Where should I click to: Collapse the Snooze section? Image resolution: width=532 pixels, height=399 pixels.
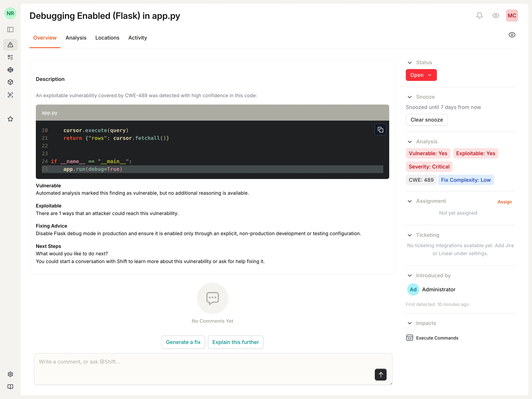(410, 97)
